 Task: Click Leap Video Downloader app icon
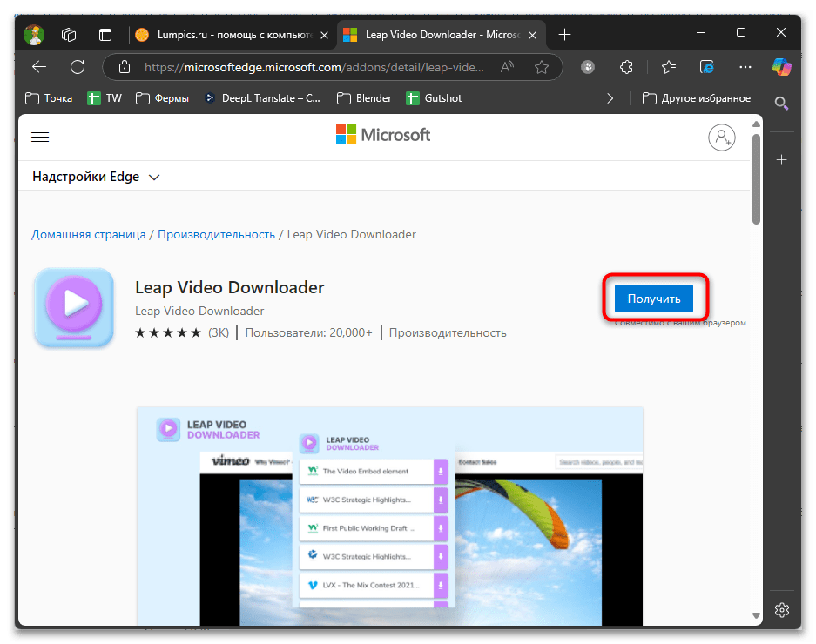(74, 307)
